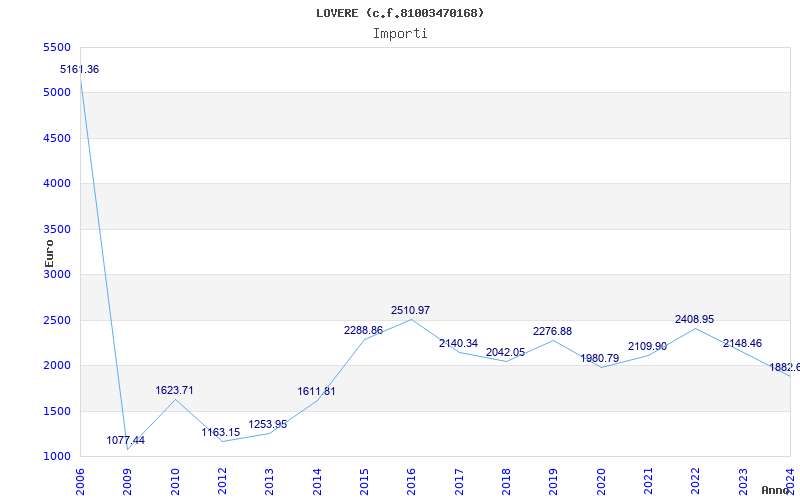Viewport: 800px width, 500px height.
Task: Click the 2009 x-axis year label
Action: [128, 482]
